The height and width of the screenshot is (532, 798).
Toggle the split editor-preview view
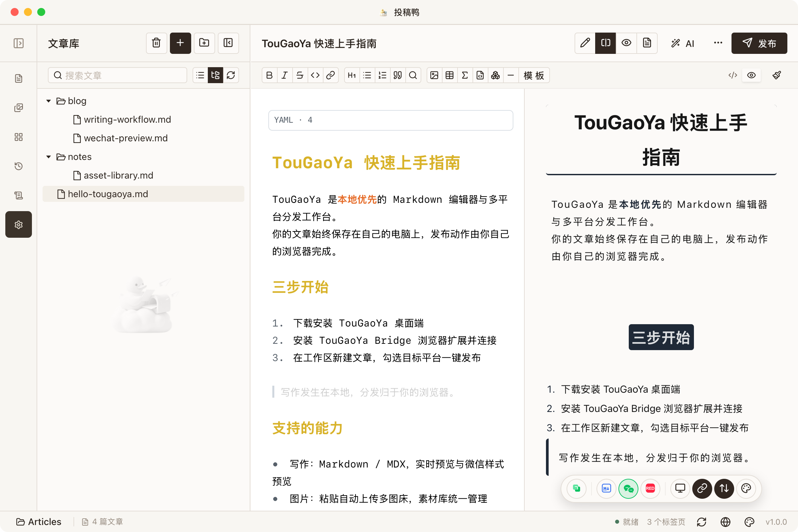(605, 43)
